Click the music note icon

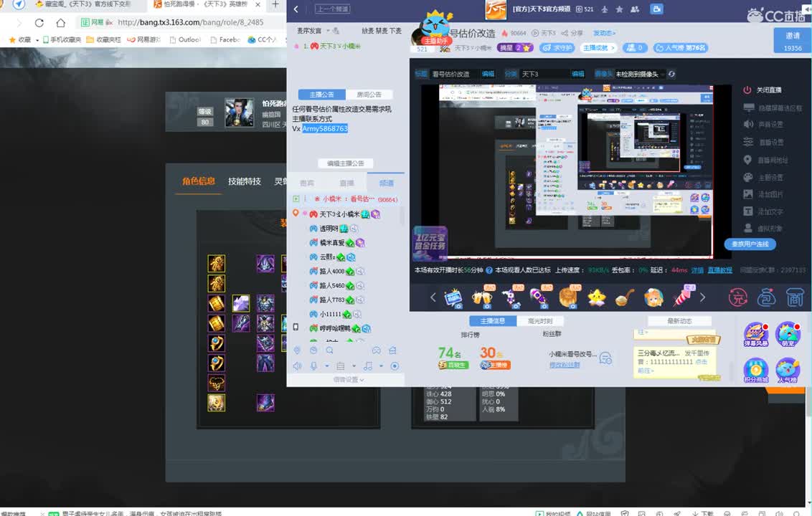368,366
